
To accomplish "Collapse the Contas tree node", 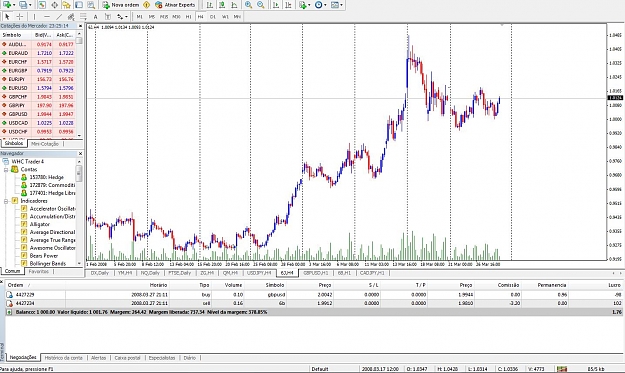I will tap(6, 169).
